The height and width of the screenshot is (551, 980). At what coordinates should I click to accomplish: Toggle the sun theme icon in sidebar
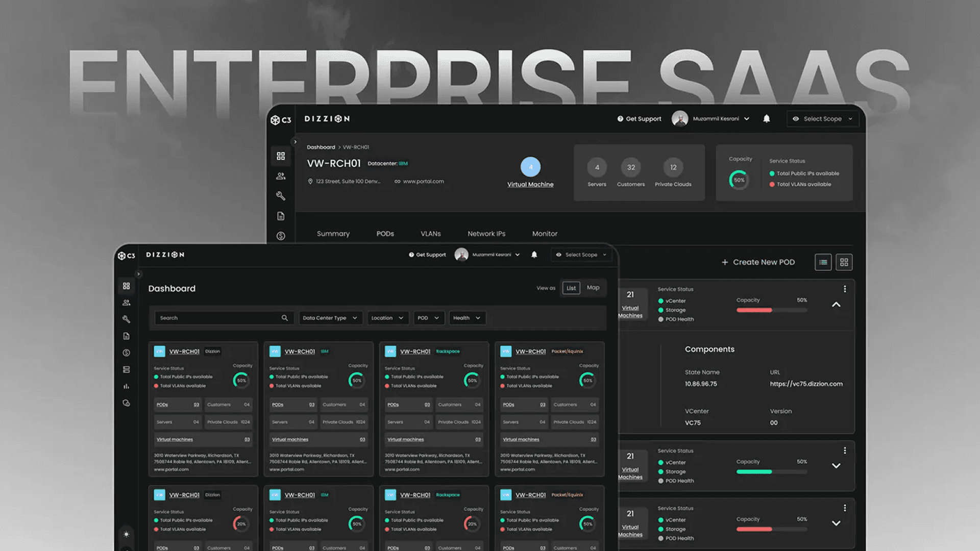click(x=126, y=534)
